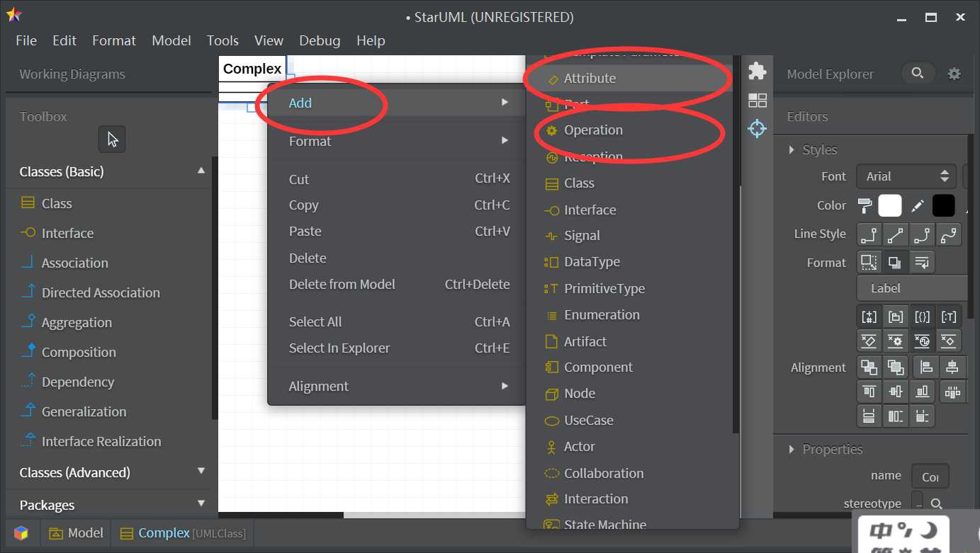Open the Add submenu in the context menu

pyautogui.click(x=397, y=103)
